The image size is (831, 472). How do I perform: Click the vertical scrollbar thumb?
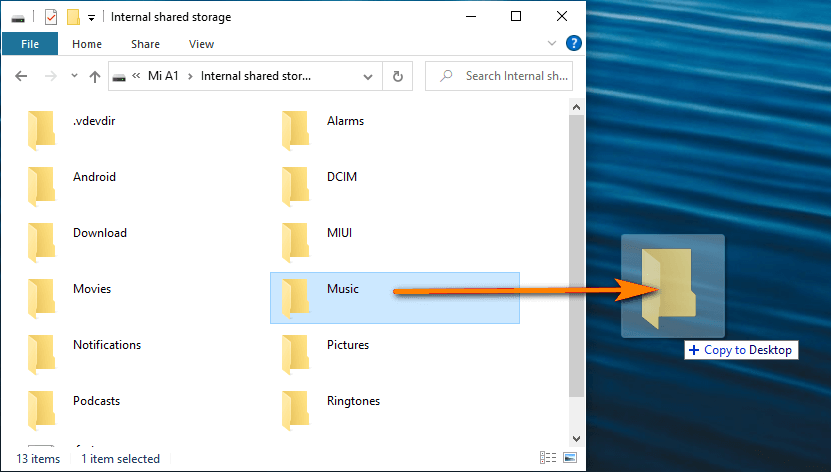coord(577,256)
